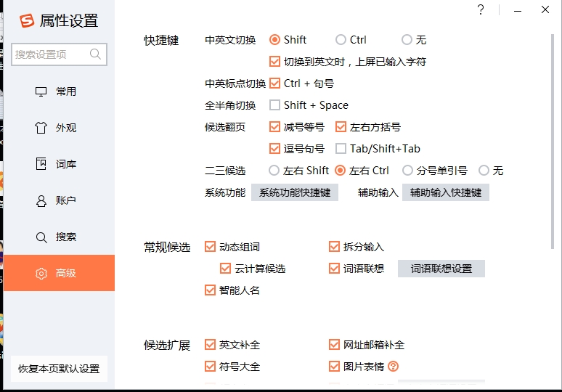Click the magnifier icon beside 搜索
Screen dimensions: 562x392
click(x=41, y=237)
